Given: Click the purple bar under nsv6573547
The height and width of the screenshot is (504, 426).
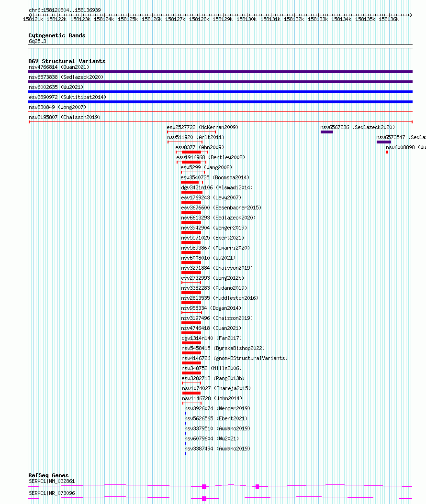Looking at the screenshot, I should click(x=384, y=142).
